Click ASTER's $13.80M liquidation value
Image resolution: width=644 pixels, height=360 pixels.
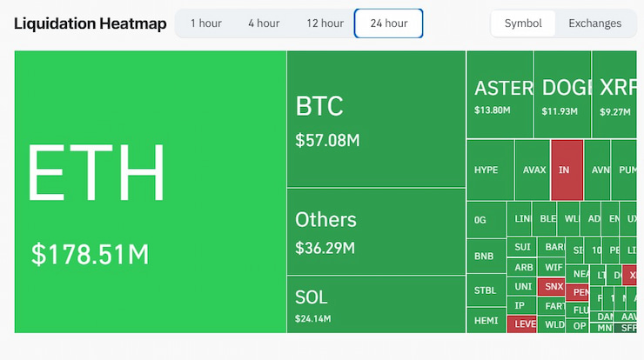[x=492, y=110]
